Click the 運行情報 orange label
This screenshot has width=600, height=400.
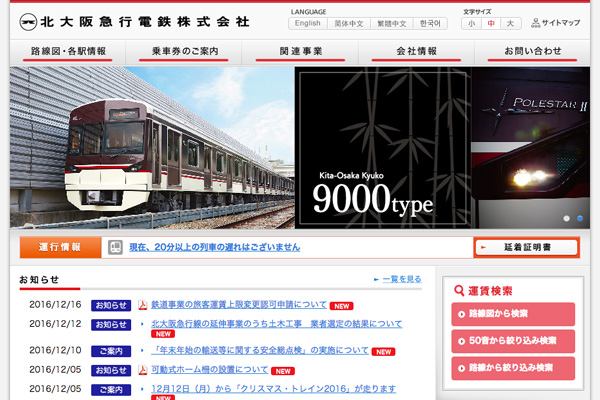click(x=60, y=247)
